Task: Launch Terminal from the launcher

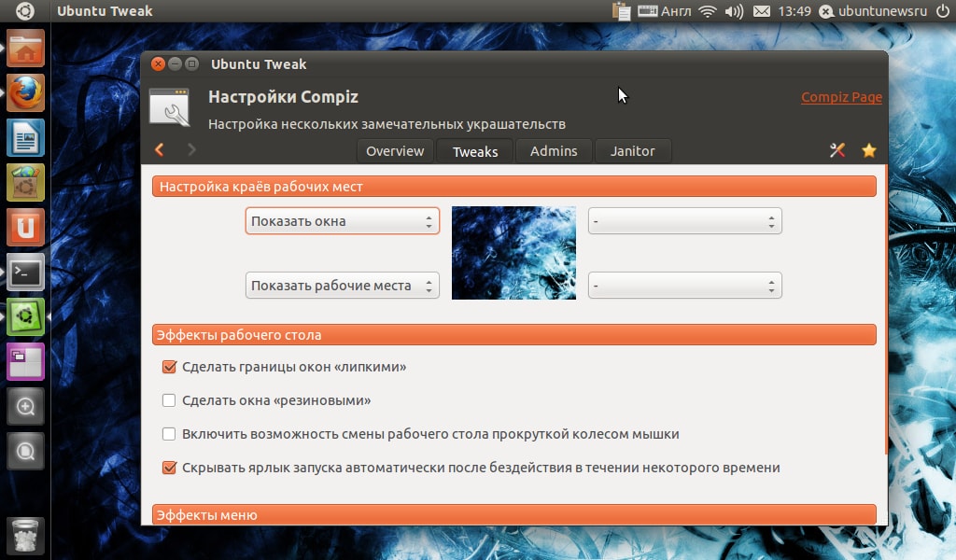Action: (x=25, y=272)
